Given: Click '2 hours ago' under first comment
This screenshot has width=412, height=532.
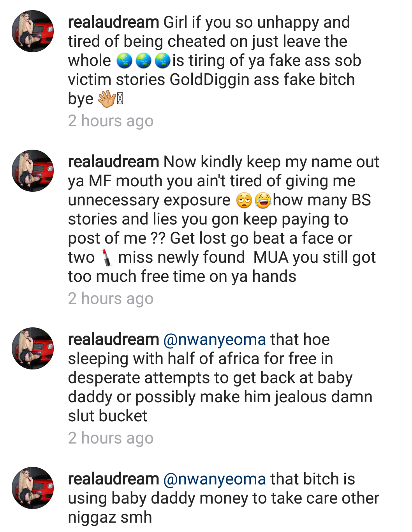Looking at the screenshot, I should tap(111, 121).
